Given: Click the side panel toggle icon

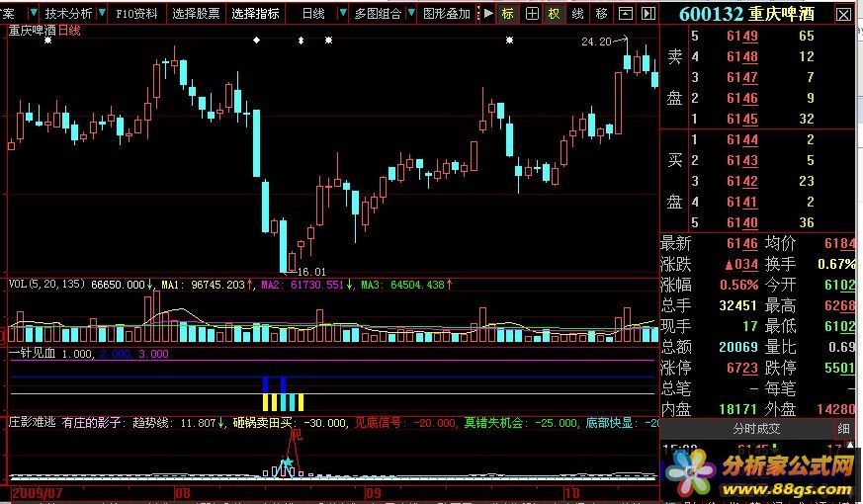Looking at the screenshot, I should 648,13.
